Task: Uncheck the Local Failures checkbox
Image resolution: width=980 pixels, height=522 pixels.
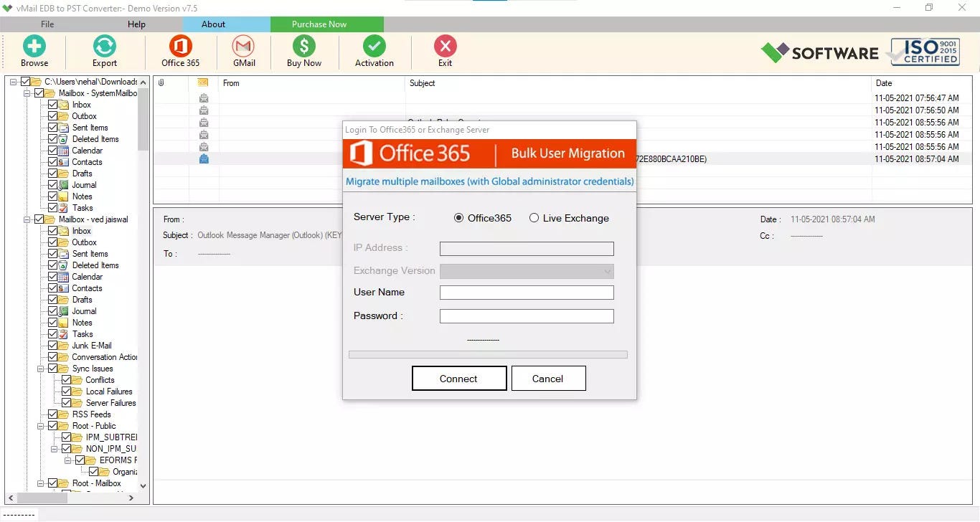Action: tap(67, 391)
